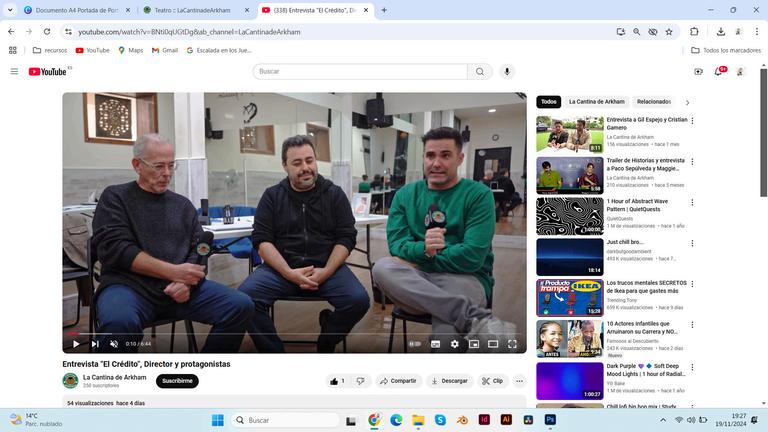Screen dimensions: 768x432
Task: Open options for Trailer de Historias video
Action: pos(692,161)
